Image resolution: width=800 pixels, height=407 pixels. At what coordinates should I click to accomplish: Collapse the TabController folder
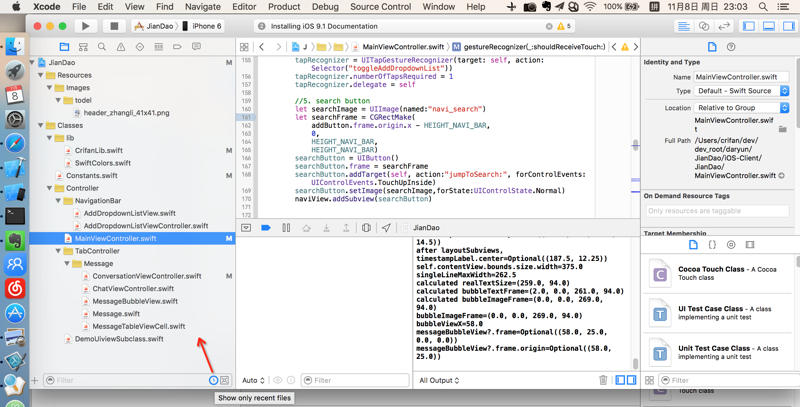point(58,251)
